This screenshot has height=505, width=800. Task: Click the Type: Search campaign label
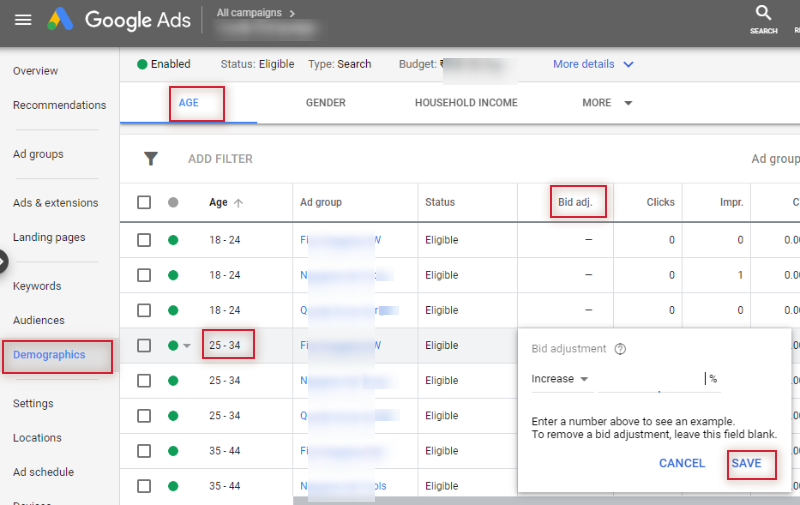tap(339, 64)
